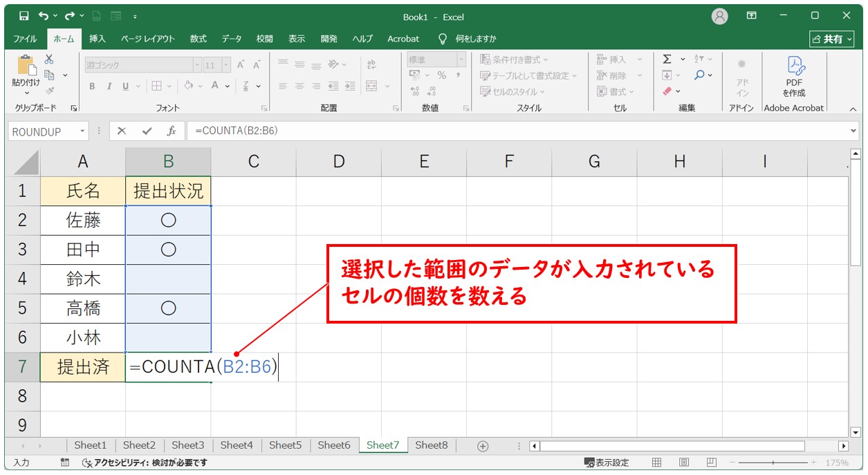Open 条件付き書式 dropdown
This screenshot has height=475, width=868.
coord(514,59)
